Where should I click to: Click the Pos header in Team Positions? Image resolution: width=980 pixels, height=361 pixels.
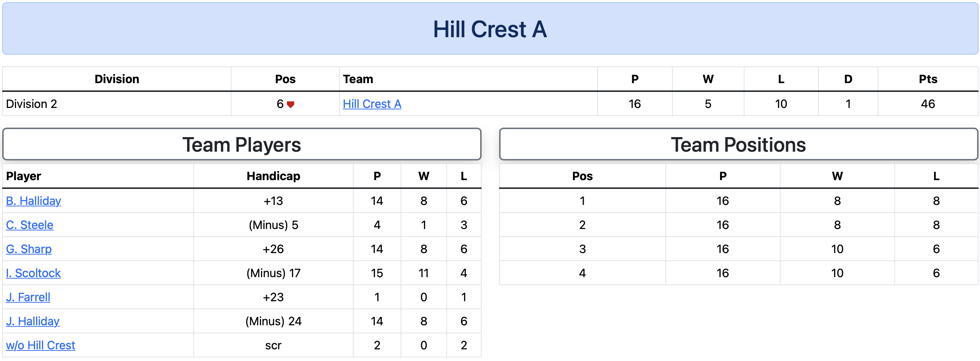click(583, 176)
